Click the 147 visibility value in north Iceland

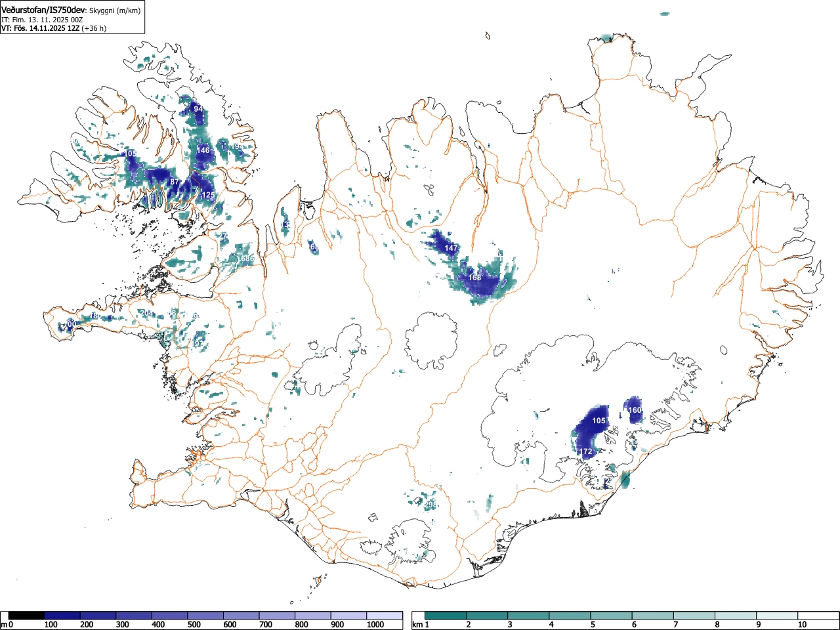[x=451, y=248]
